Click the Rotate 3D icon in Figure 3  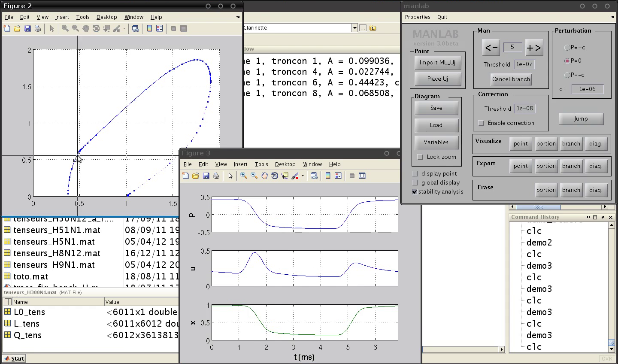(275, 176)
